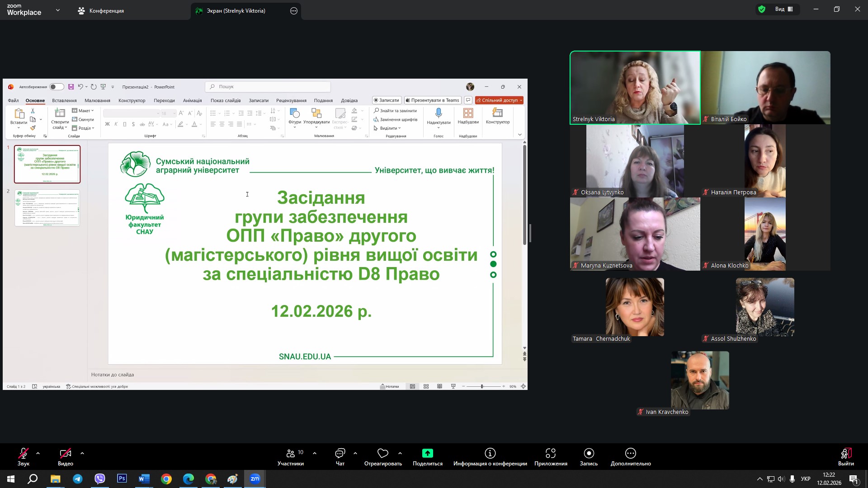Open the Вставлення ribbon tab
The height and width of the screenshot is (488, 868).
[x=64, y=100]
